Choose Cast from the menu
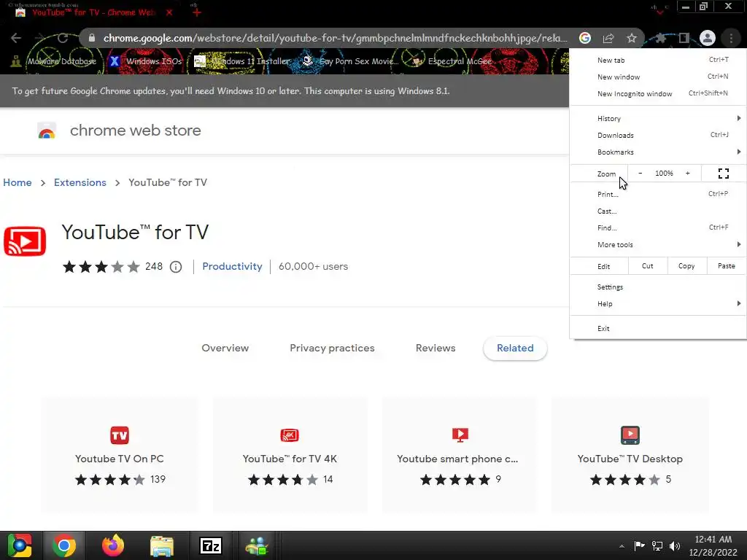Screen dimensions: 747x560 658,211
